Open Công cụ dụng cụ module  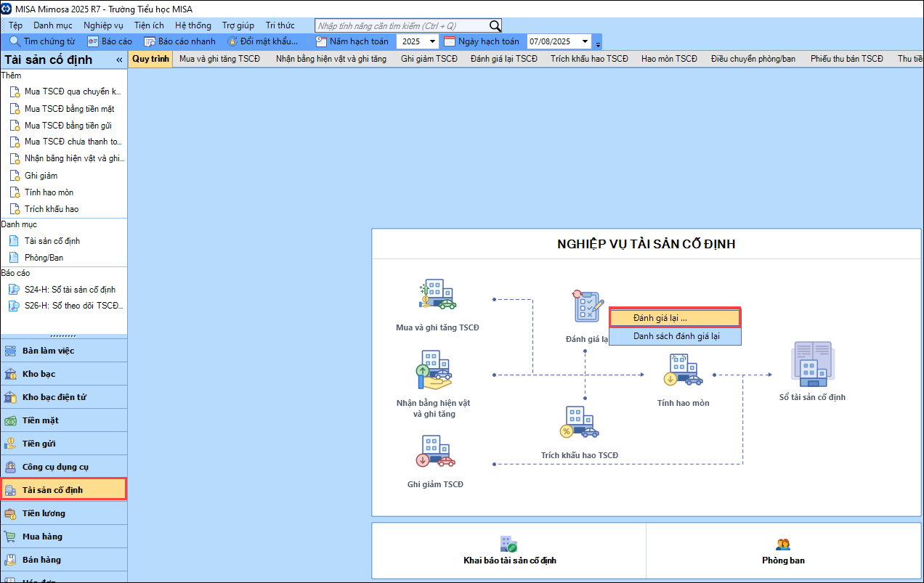pos(64,467)
